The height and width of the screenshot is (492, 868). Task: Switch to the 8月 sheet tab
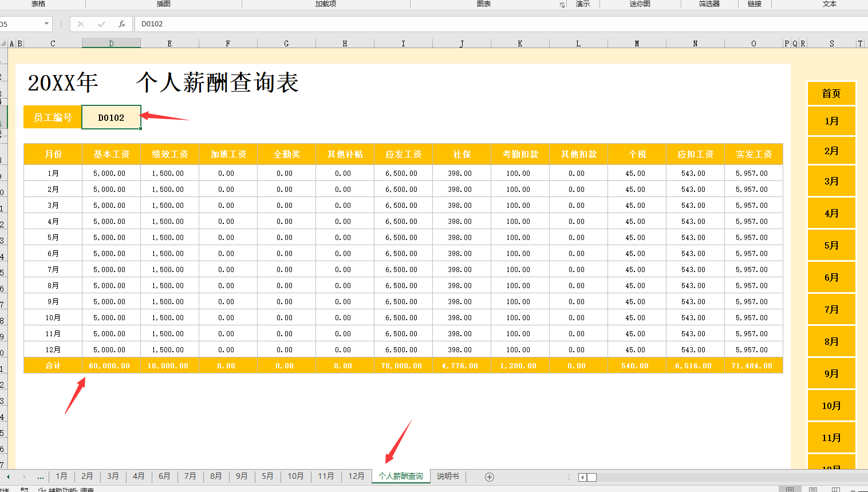[216, 476]
